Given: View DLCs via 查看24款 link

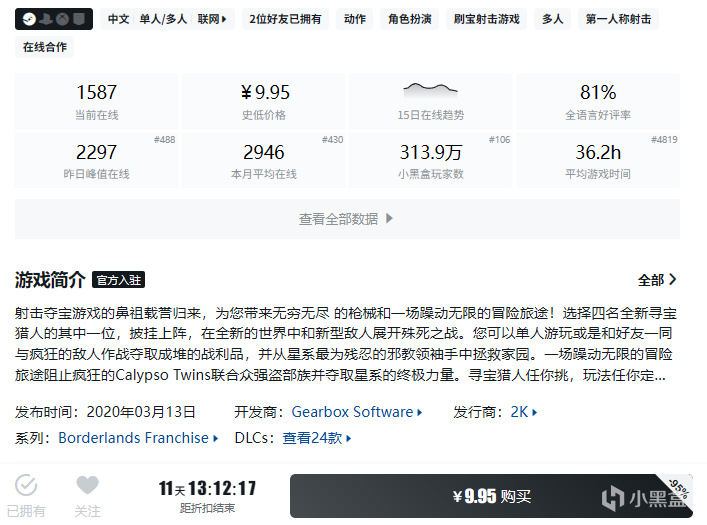Looking at the screenshot, I should [317, 438].
